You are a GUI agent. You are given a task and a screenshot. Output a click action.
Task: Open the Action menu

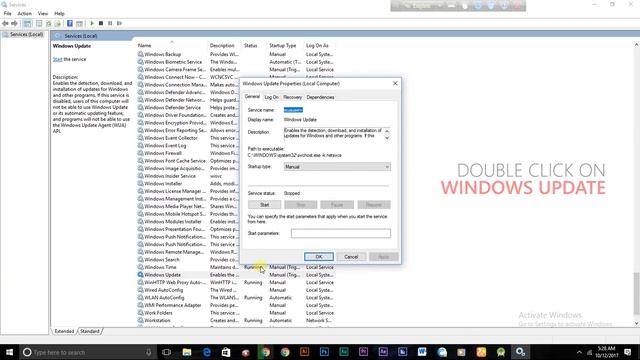tap(24, 13)
